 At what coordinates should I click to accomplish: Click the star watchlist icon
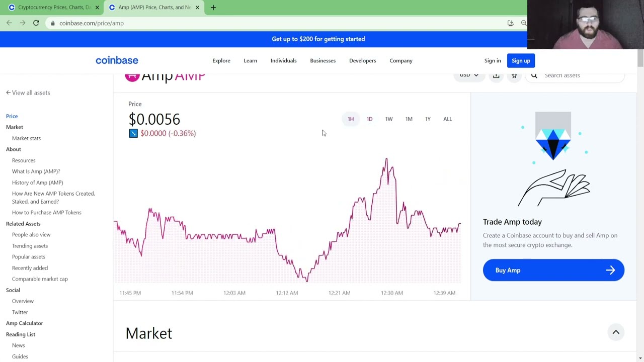(x=514, y=75)
